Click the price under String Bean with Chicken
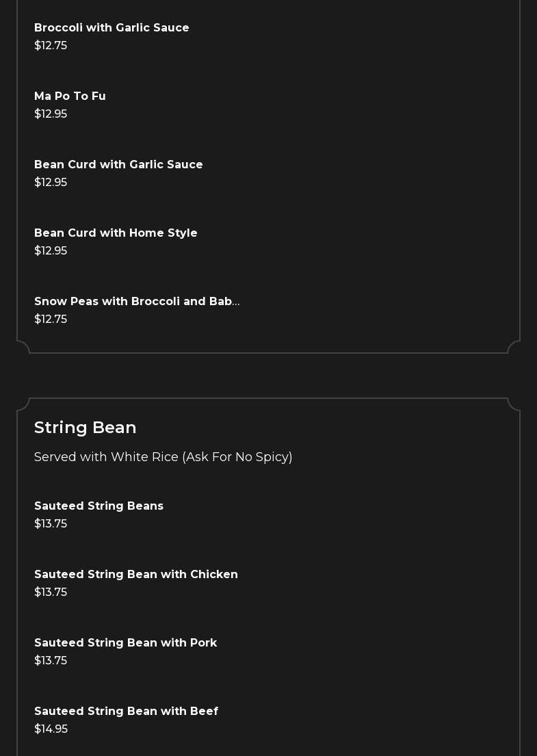 (x=51, y=592)
